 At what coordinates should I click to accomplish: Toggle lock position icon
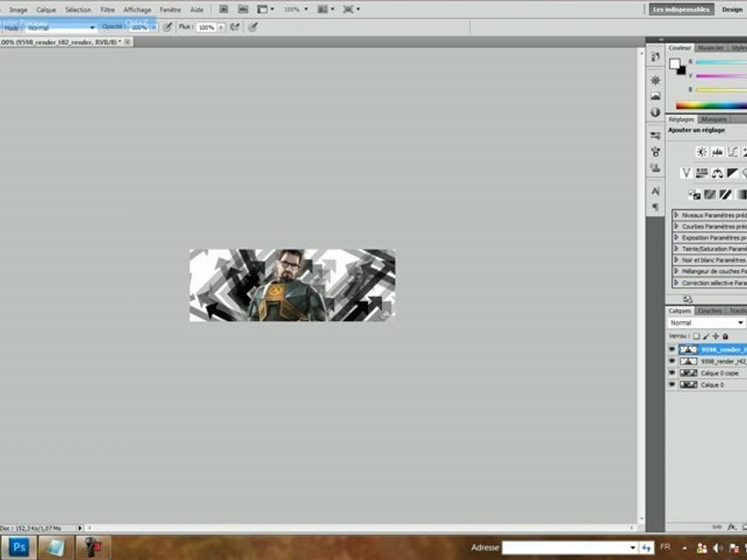[x=716, y=336]
